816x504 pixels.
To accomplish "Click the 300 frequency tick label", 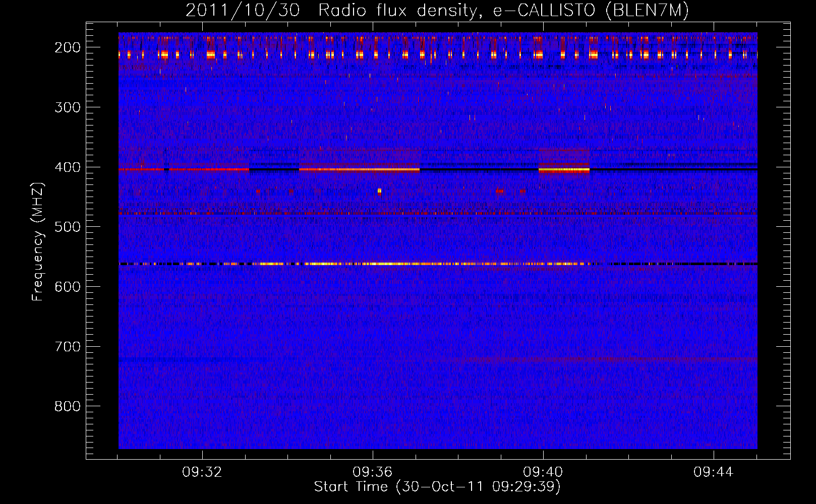I will click(68, 107).
